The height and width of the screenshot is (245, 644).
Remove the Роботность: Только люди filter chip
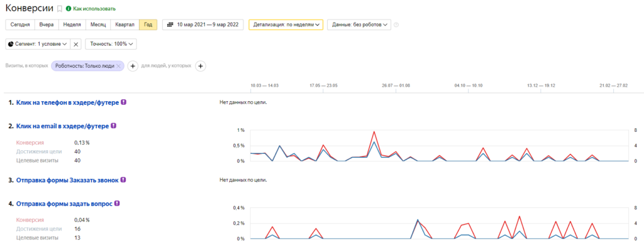(x=118, y=66)
